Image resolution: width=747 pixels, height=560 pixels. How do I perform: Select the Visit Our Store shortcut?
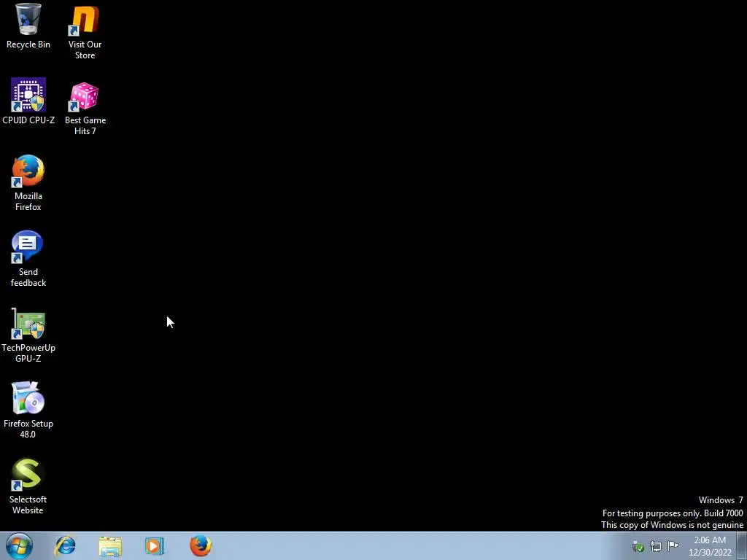point(85,32)
